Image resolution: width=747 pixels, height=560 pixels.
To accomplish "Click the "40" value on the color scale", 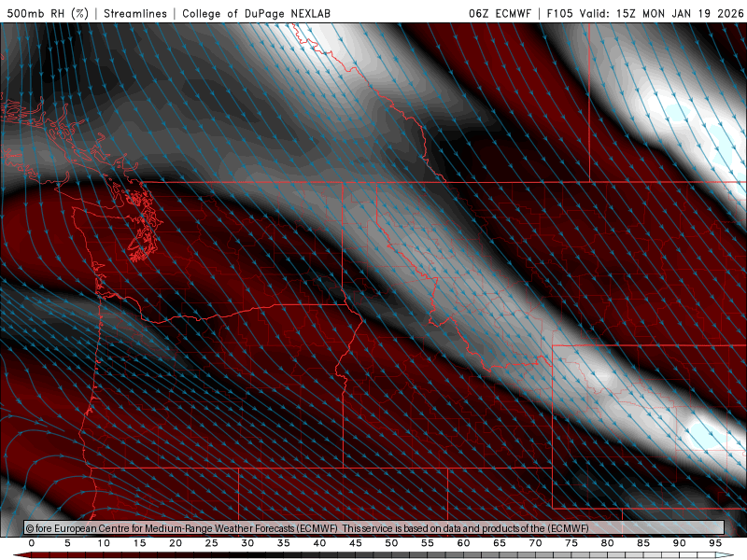I will [x=319, y=543].
